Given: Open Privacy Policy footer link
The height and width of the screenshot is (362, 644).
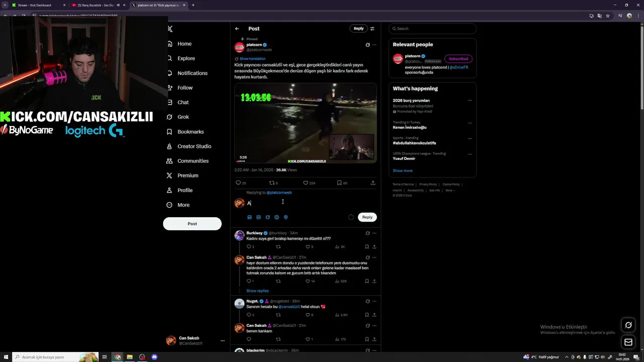Looking at the screenshot, I should 428,185.
